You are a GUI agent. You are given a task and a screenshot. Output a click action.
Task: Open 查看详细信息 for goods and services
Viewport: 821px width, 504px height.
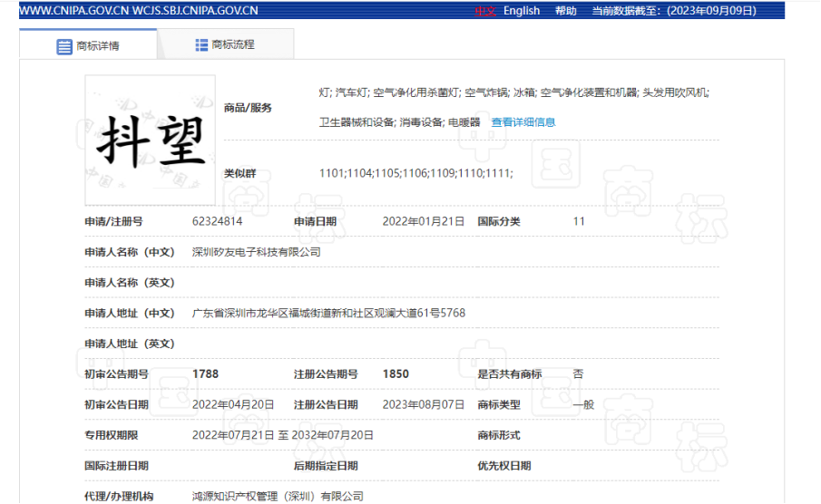523,122
